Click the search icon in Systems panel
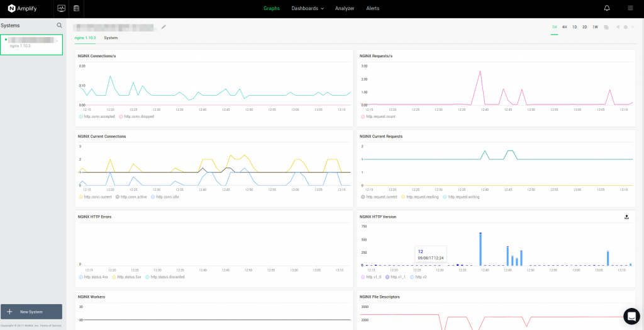Screen dimensions: 644x330 point(60,25)
